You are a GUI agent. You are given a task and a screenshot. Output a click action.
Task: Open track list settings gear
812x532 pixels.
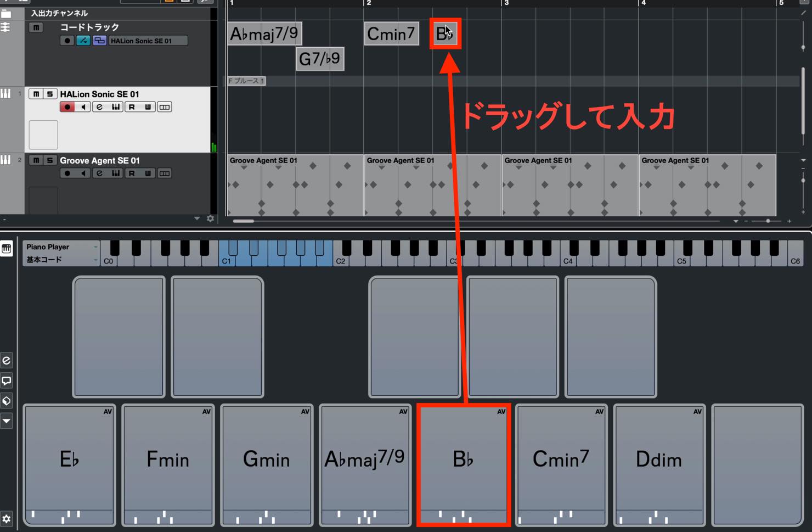(x=210, y=219)
